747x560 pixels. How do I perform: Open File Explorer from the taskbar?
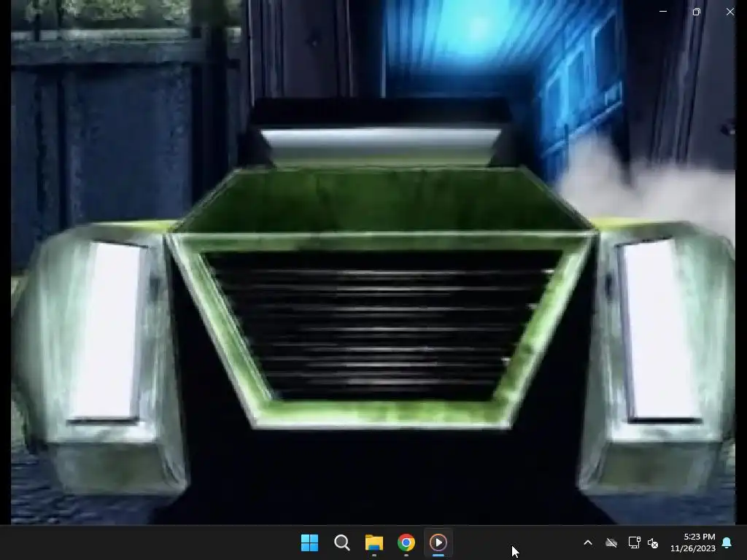point(374,542)
